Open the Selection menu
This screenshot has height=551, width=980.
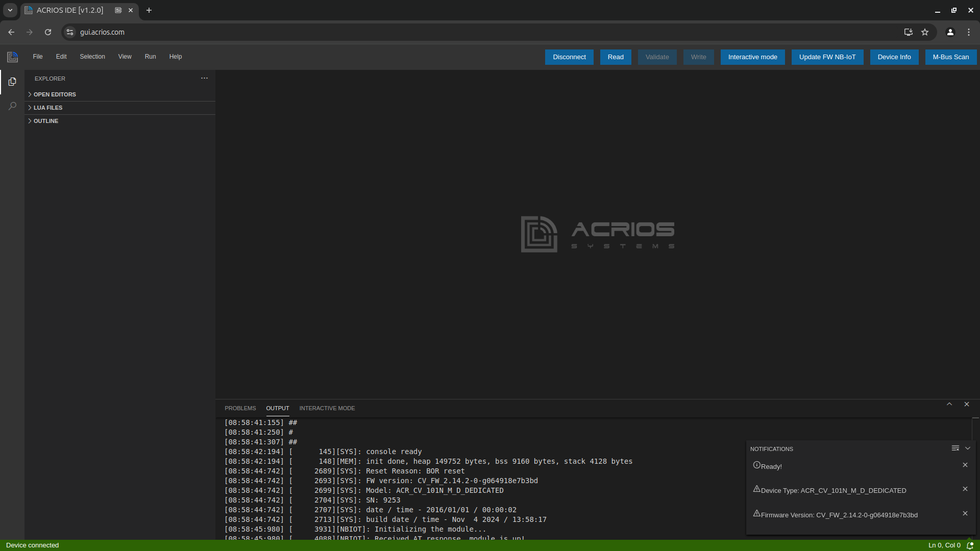(x=92, y=57)
